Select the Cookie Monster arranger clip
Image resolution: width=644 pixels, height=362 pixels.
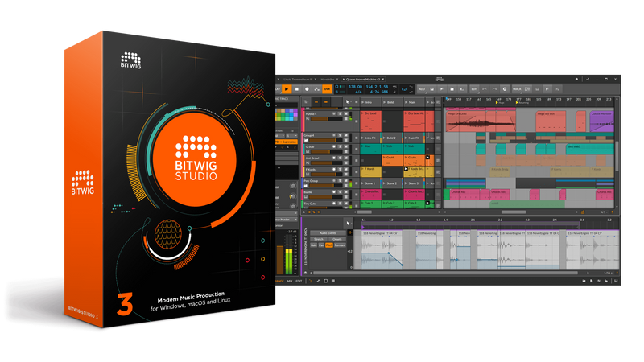[601, 120]
